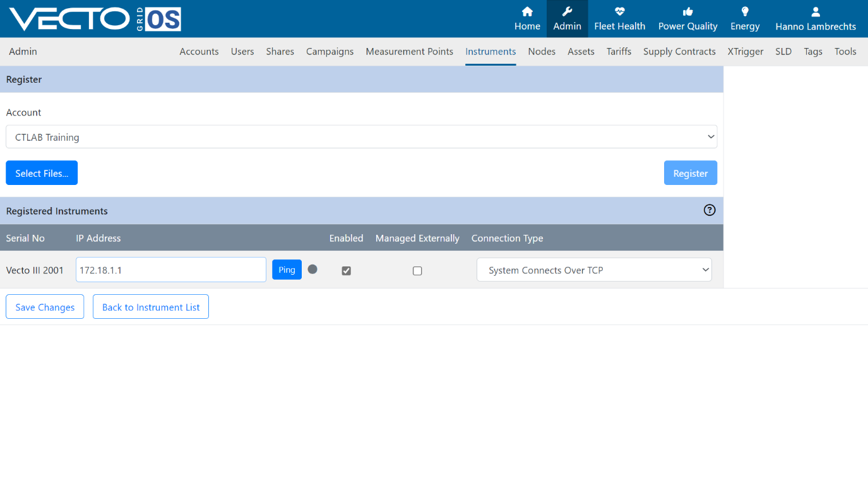Open Power Quality thumbs-up icon

687,11
